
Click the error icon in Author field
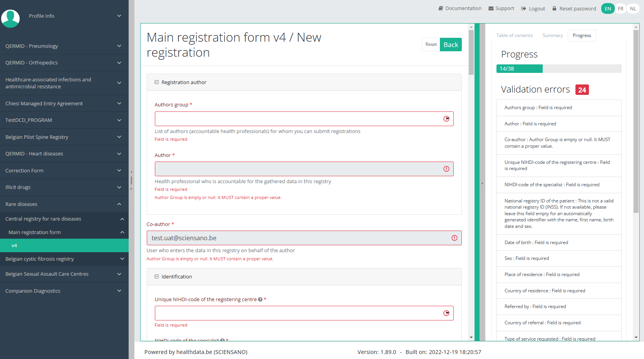click(446, 169)
